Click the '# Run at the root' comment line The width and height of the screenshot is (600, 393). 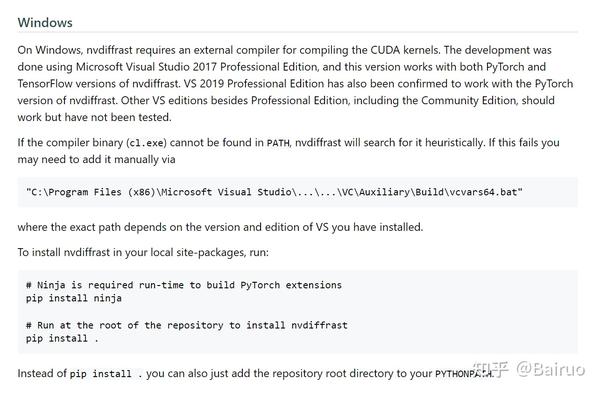point(187,325)
